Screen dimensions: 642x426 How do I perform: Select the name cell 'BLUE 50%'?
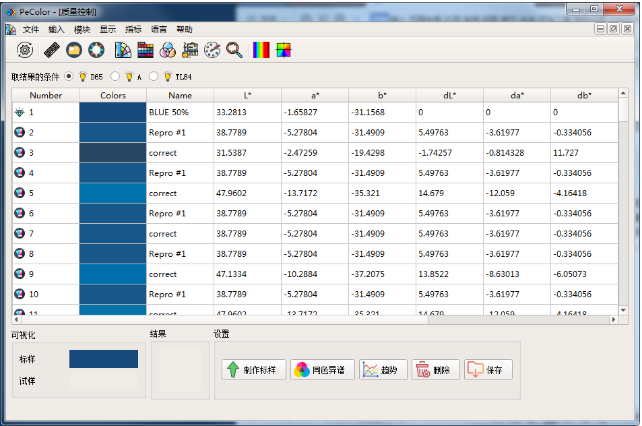(x=180, y=112)
